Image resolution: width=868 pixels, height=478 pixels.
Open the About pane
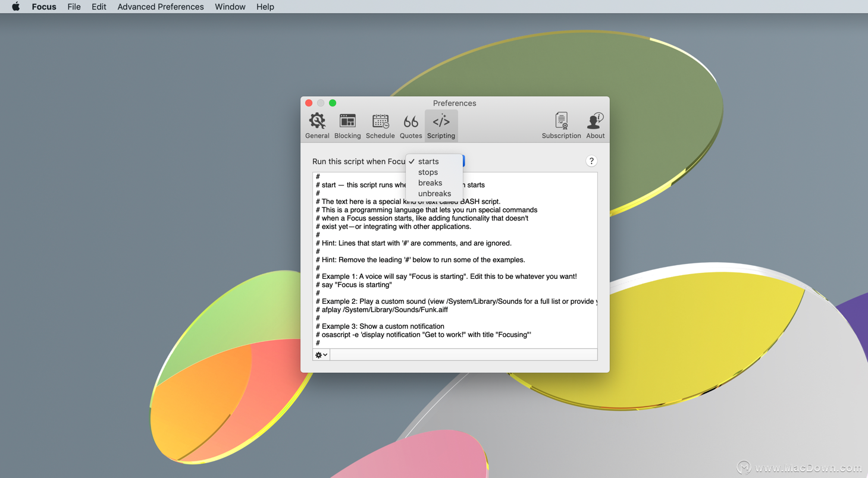click(x=595, y=126)
